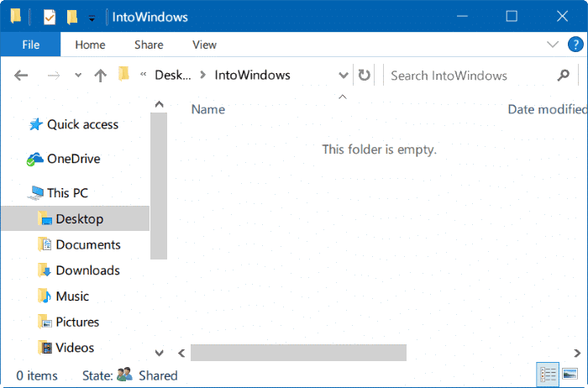Click the 0 items status text
588x388 pixels.
point(37,375)
